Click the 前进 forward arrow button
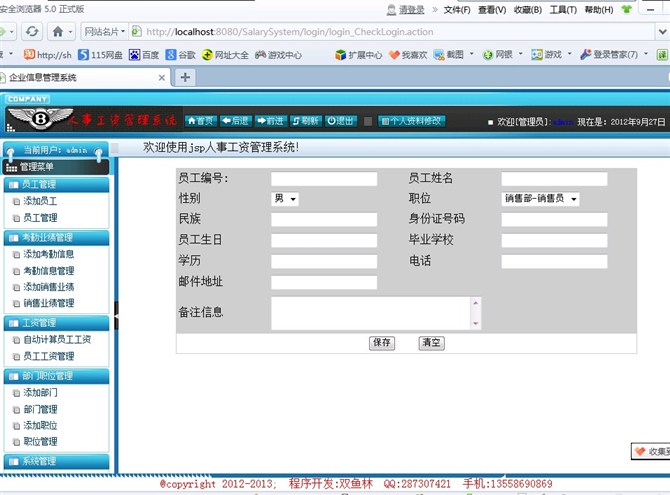The image size is (670, 495). tap(271, 121)
